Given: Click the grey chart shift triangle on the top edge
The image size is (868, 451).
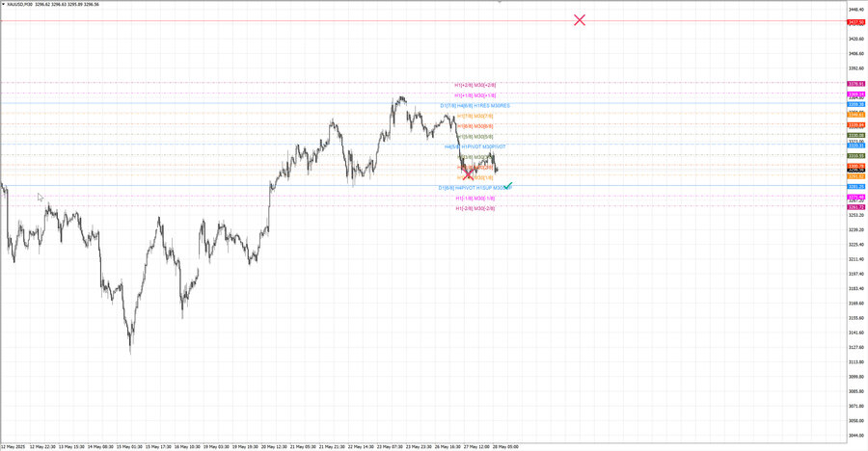Looking at the screenshot, I should point(499,2).
